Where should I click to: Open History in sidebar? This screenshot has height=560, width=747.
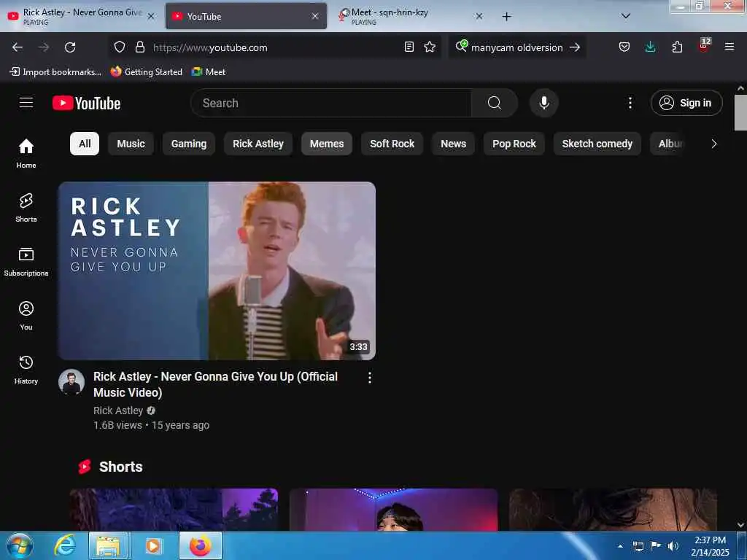[x=26, y=369]
